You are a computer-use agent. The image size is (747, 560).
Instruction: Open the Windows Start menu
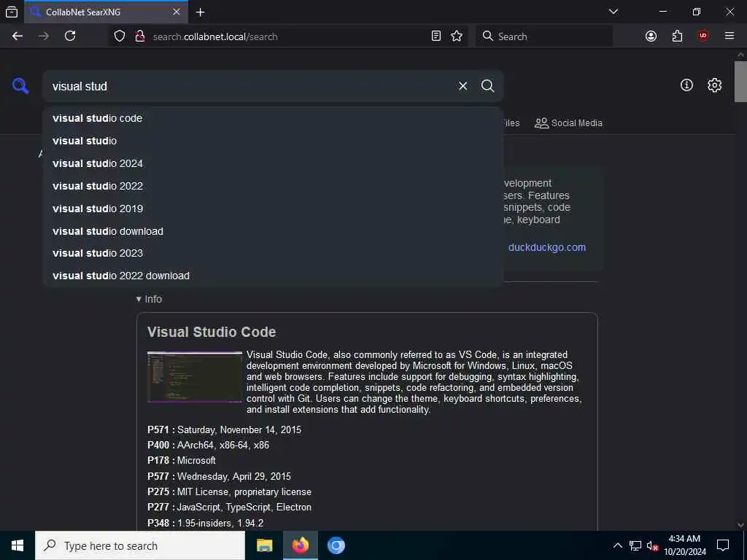tap(18, 545)
